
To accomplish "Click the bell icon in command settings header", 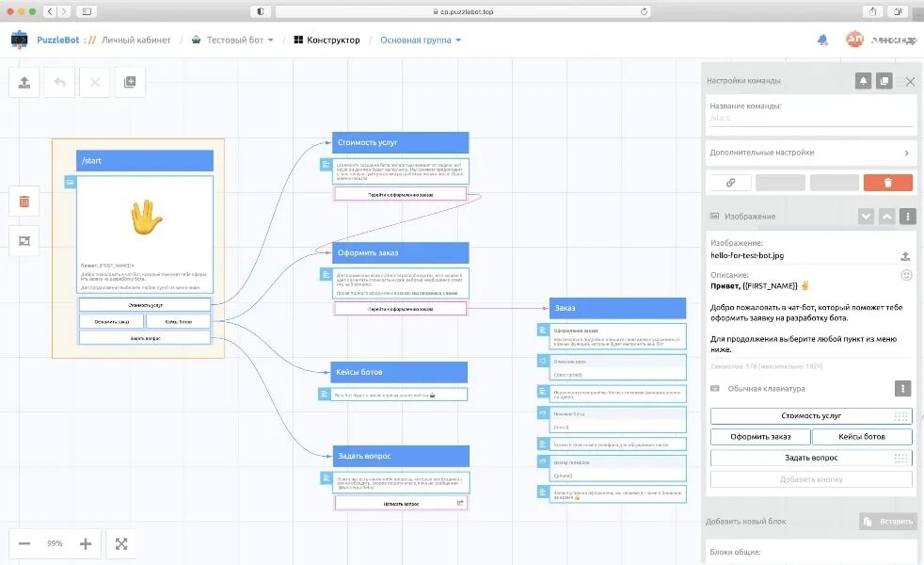I will (863, 81).
